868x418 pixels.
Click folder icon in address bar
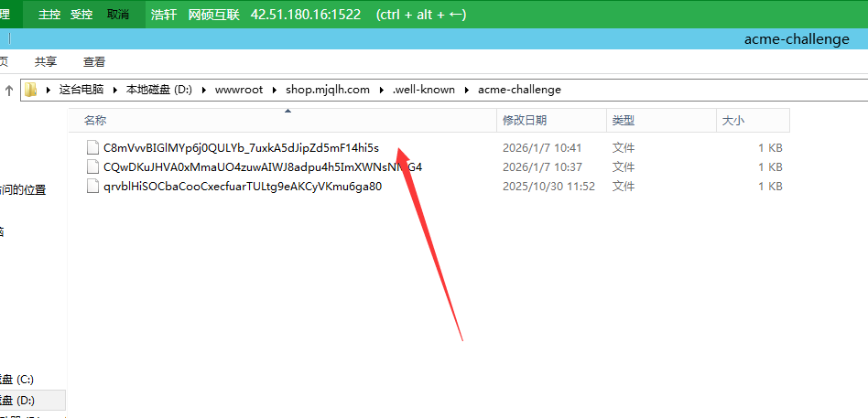pos(31,89)
